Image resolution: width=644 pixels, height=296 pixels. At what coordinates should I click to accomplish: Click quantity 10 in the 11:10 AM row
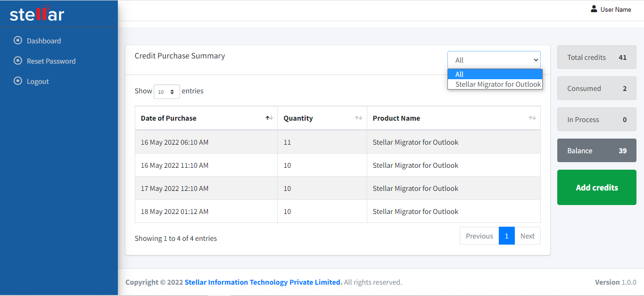pos(322,165)
